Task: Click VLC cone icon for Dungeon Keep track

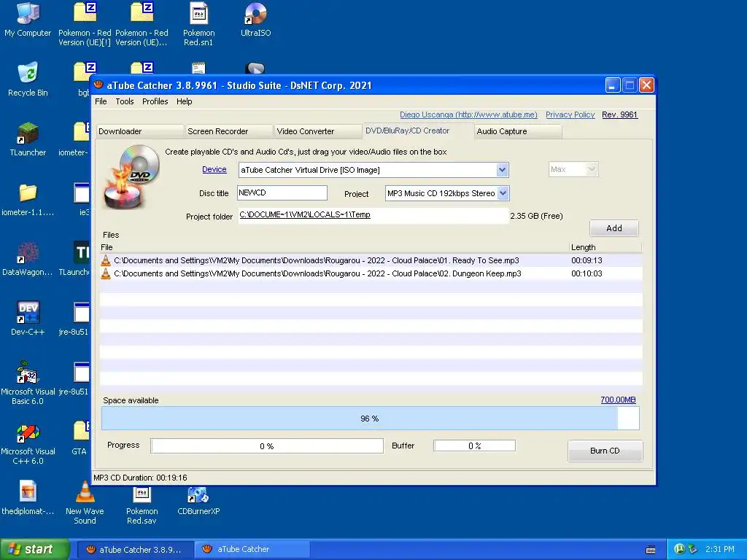Action: coord(106,273)
